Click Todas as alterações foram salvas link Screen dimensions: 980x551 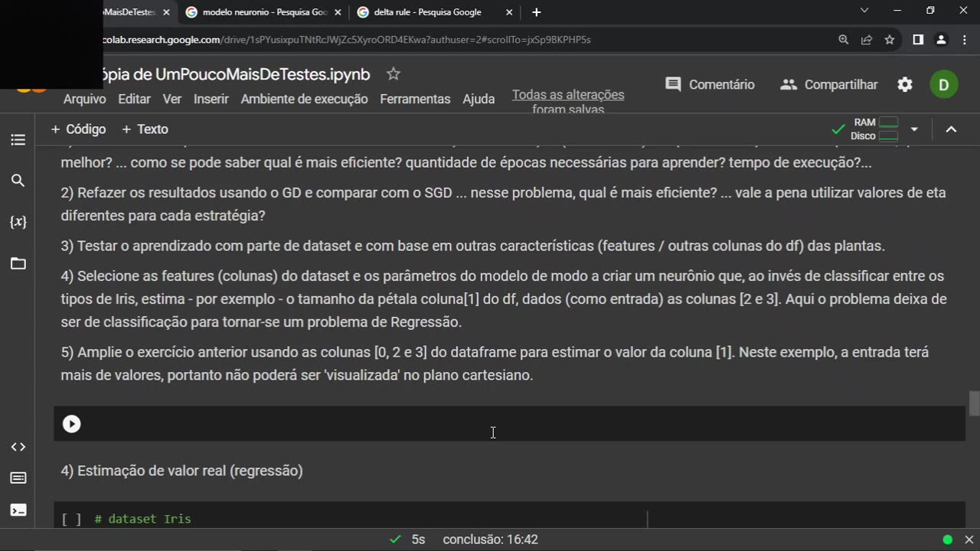568,102
